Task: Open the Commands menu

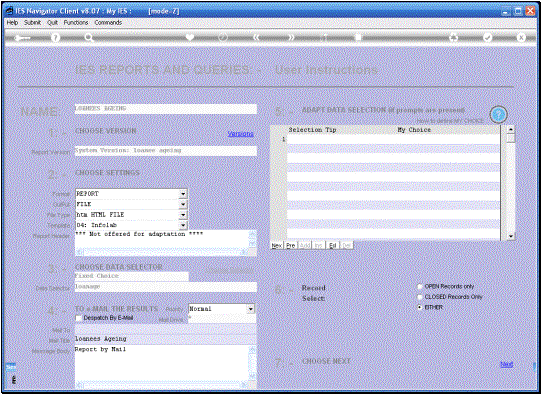Action: click(108, 22)
